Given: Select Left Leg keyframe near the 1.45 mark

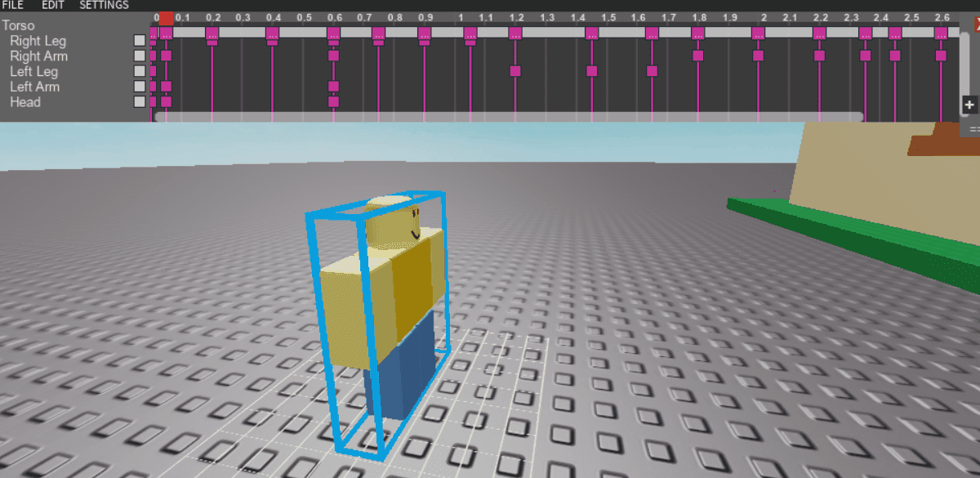Looking at the screenshot, I should point(591,71).
